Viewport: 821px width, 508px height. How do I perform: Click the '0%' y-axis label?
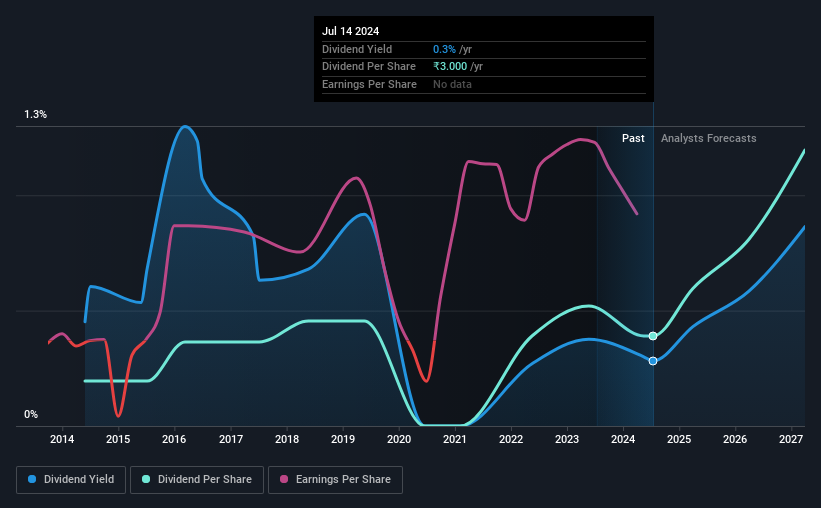point(31,414)
